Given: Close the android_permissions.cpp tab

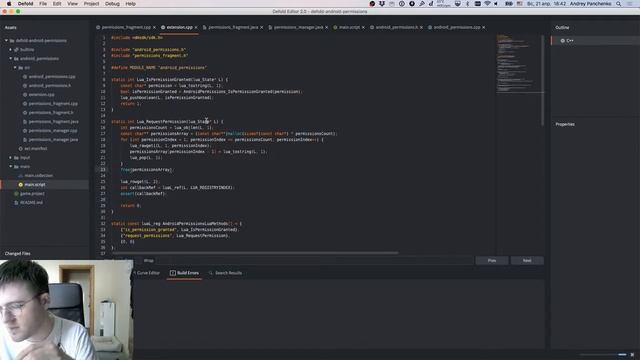Looking at the screenshot, I should pyautogui.click(x=484, y=27).
